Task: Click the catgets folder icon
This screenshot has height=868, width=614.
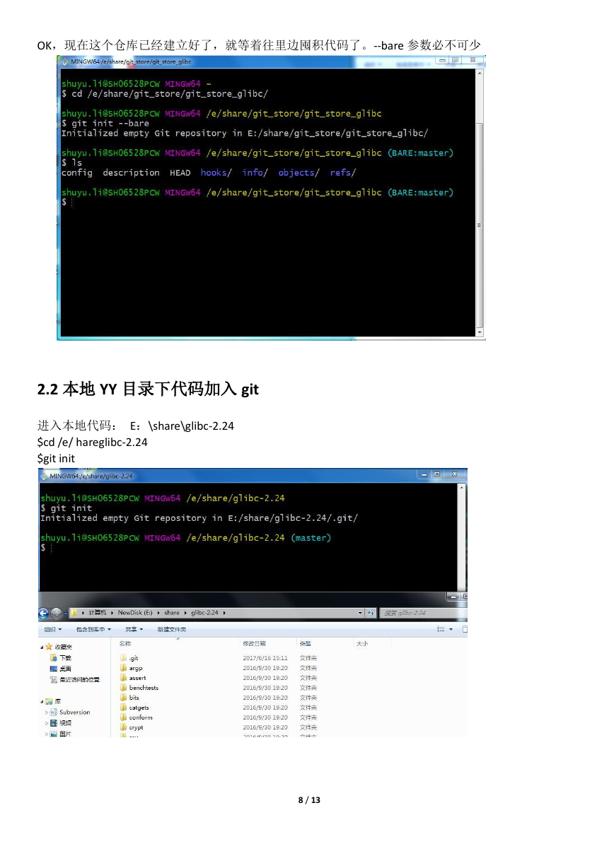Action: [x=123, y=708]
